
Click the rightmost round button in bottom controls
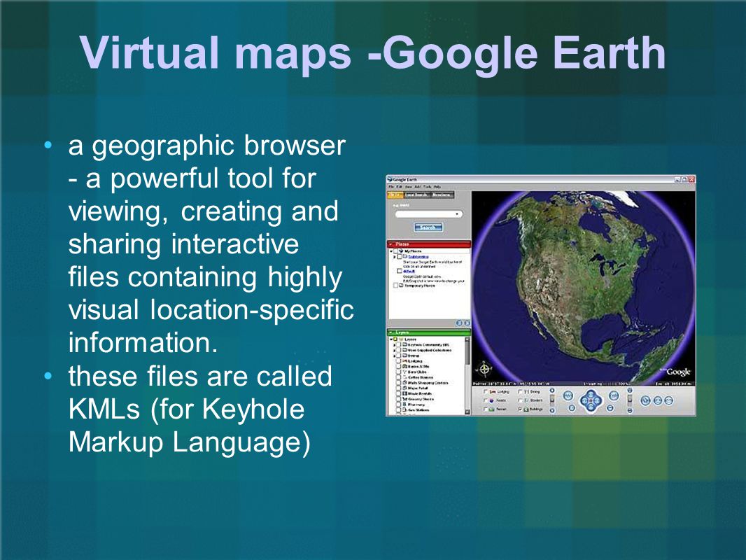(669, 400)
